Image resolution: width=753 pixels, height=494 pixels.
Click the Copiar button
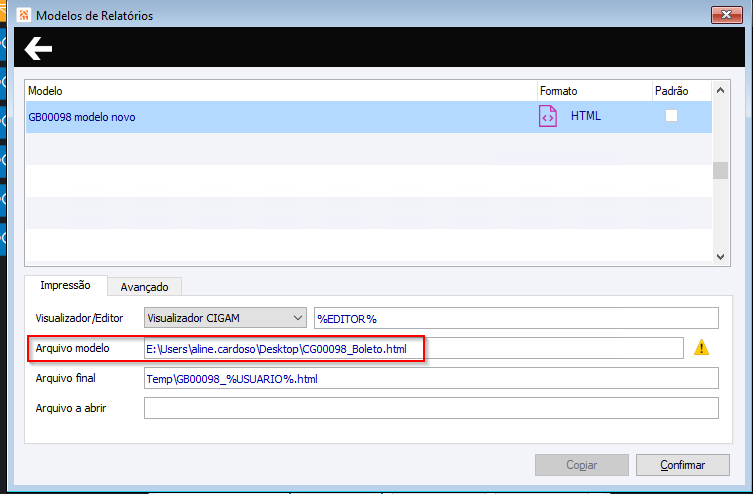(582, 465)
